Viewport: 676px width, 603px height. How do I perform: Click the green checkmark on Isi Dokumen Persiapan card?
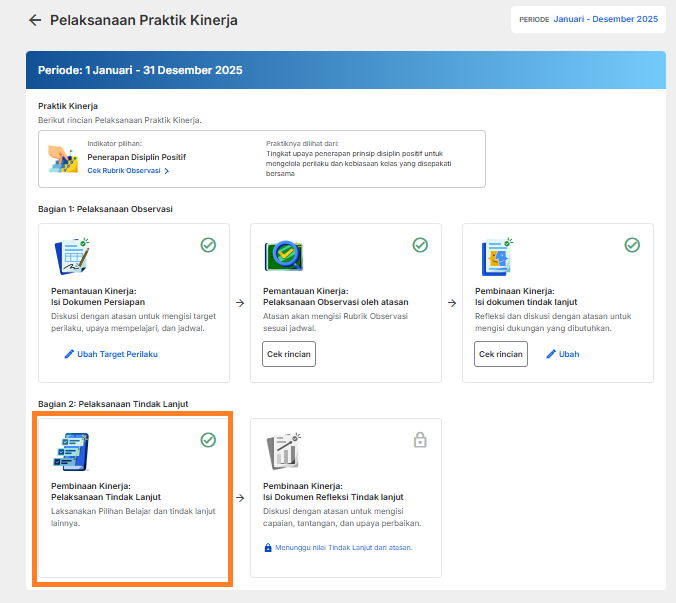tap(208, 245)
